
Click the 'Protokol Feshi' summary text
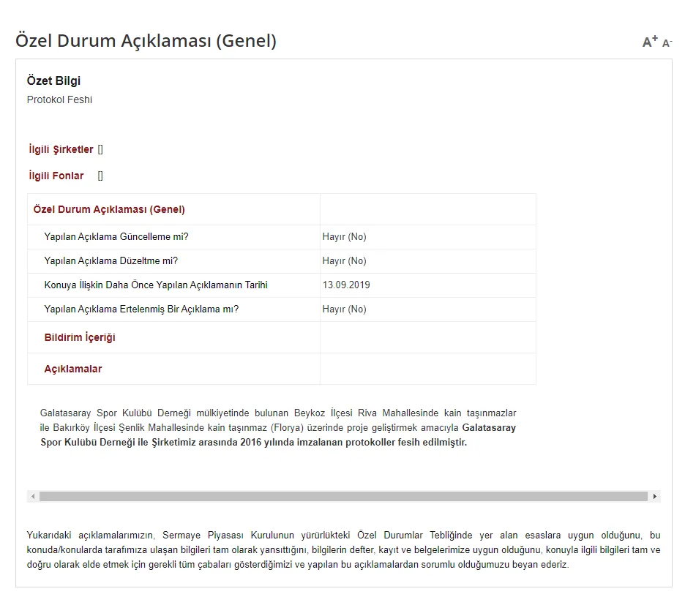click(59, 100)
